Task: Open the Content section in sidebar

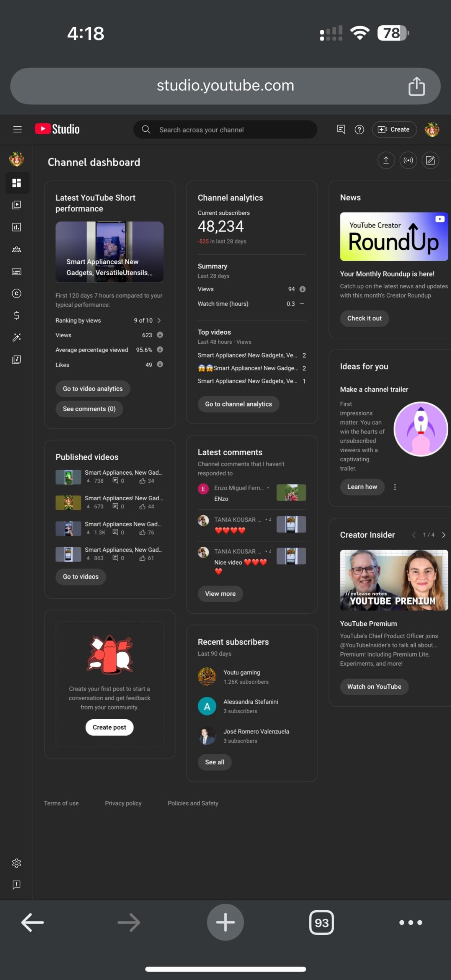Action: tap(16, 205)
